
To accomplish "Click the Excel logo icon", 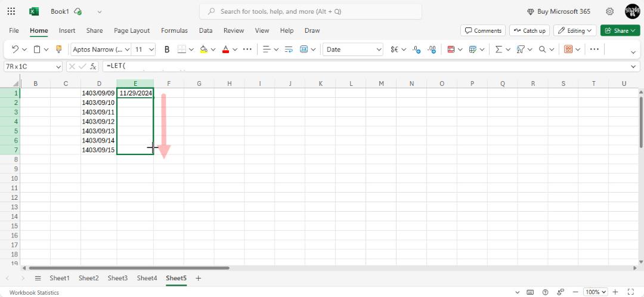I will [33, 11].
